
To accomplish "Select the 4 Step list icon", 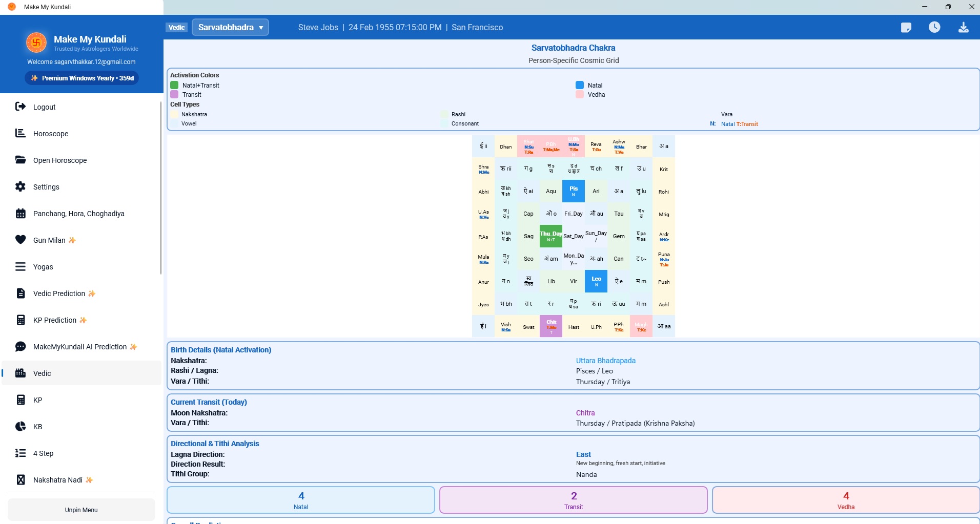I will pos(21,453).
